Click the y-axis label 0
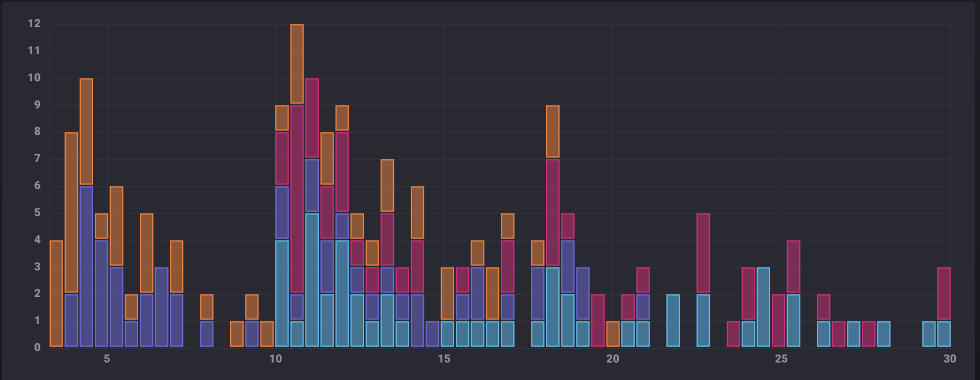Image resolution: width=980 pixels, height=380 pixels. click(x=37, y=347)
